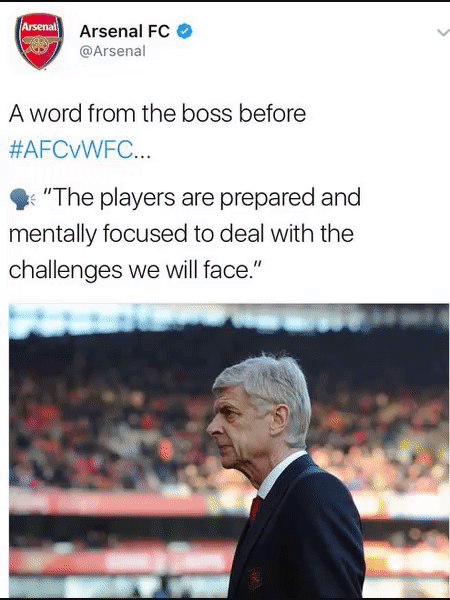This screenshot has height=600, width=450.
Task: Click the red tie in the photo
Action: tap(256, 508)
